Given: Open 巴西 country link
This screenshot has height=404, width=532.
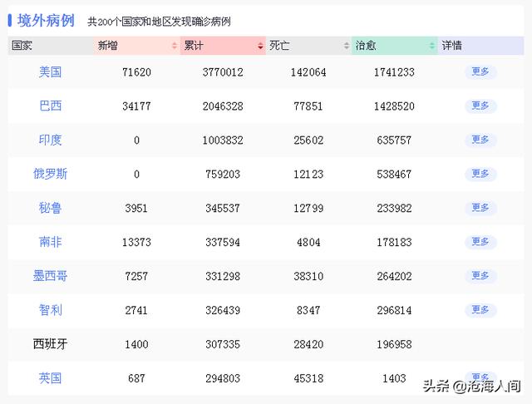Looking at the screenshot, I should [x=50, y=106].
